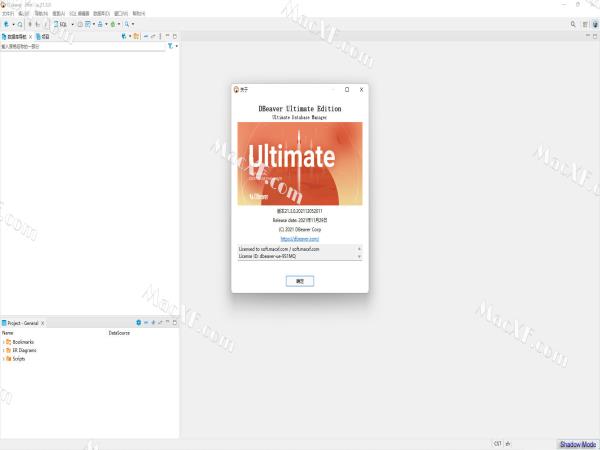The image size is (600, 450).
Task: Select the Scripts tree item
Action: click(x=19, y=359)
